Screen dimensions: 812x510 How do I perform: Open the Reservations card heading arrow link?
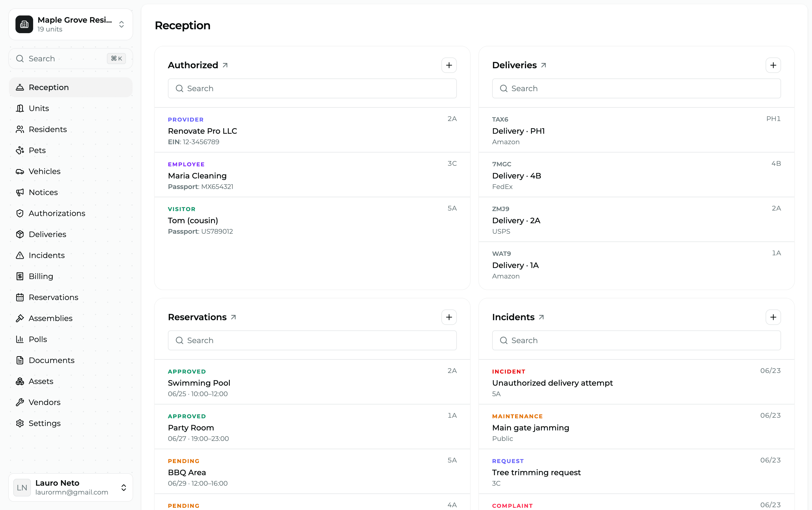point(233,317)
